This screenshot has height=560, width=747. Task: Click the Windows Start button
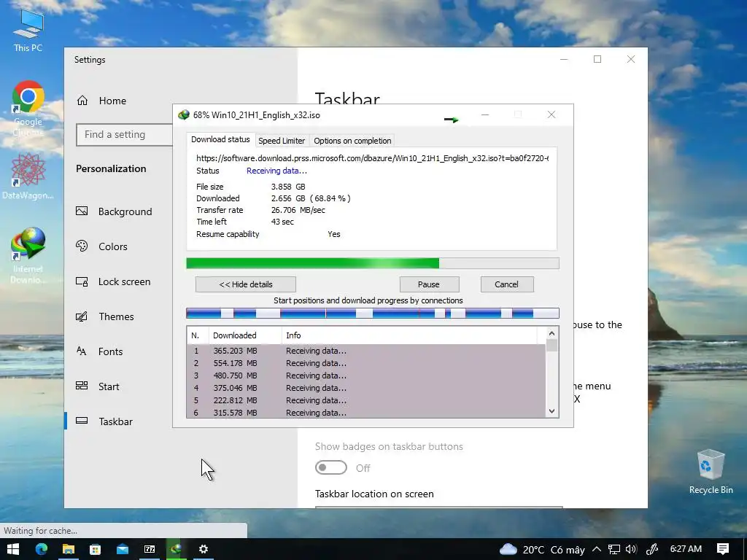(13, 549)
